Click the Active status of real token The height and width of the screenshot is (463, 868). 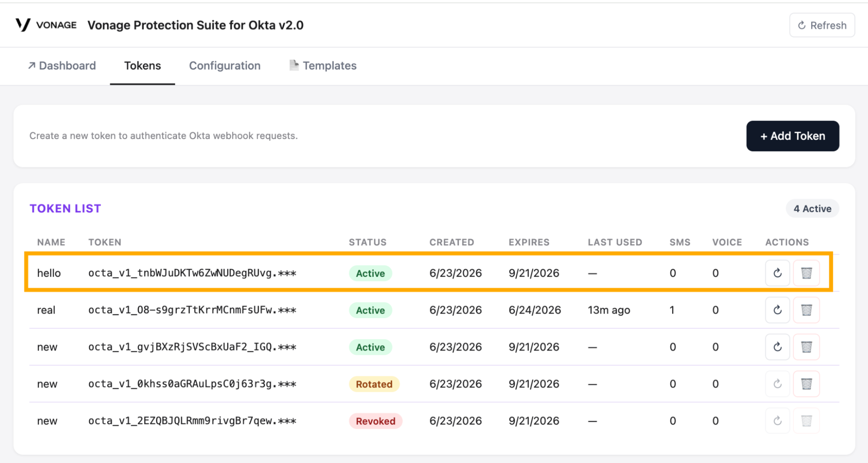tap(370, 310)
